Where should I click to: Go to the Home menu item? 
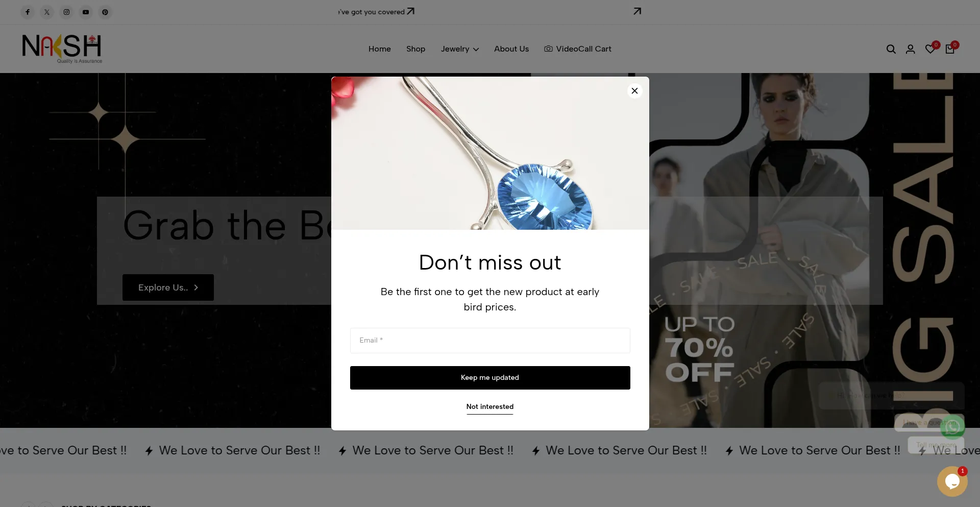[x=380, y=49]
